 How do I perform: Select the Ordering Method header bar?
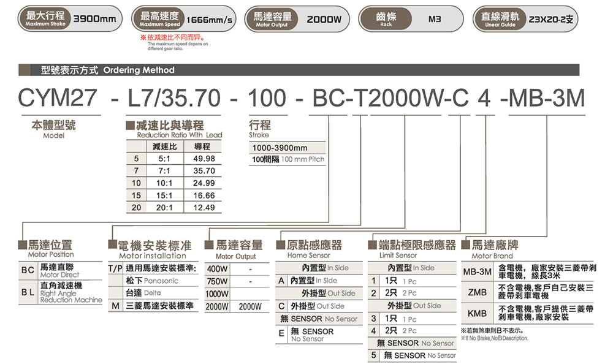point(299,70)
